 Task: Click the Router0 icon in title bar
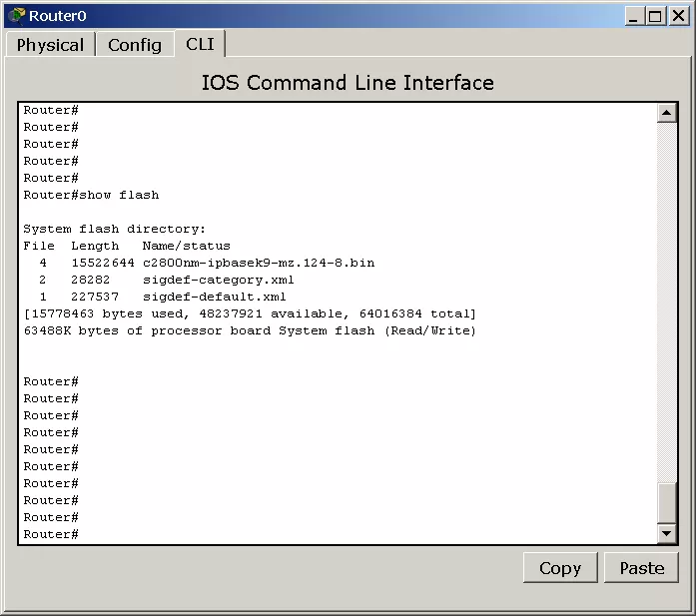[16, 16]
